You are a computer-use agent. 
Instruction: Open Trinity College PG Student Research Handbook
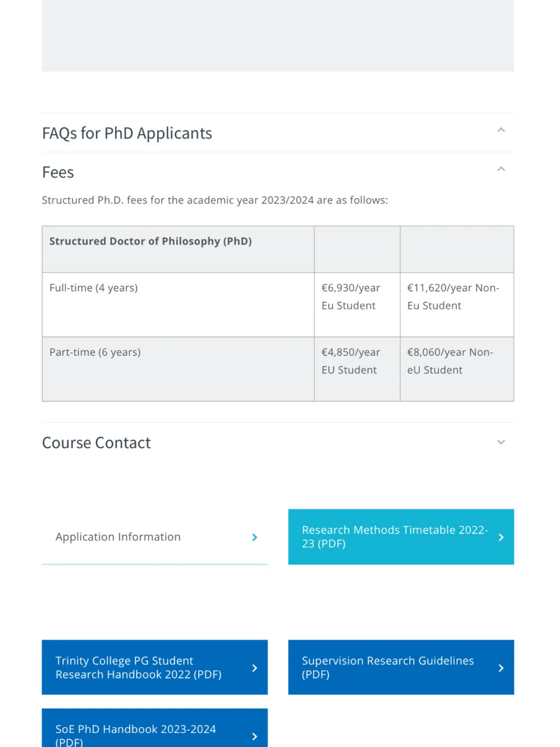tap(155, 667)
